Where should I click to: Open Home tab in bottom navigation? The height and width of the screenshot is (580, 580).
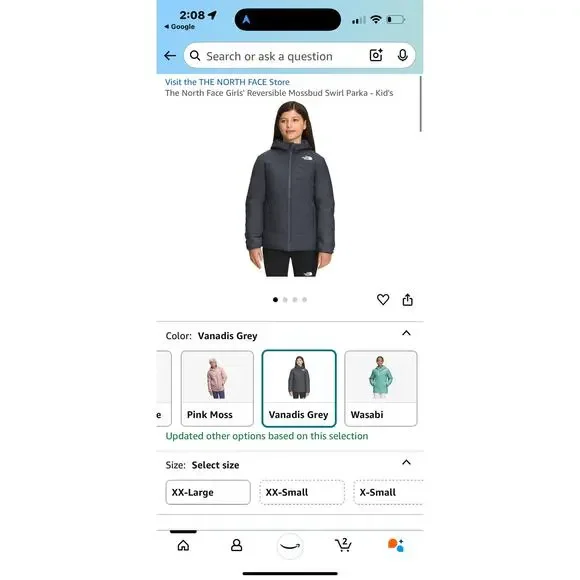(x=183, y=545)
